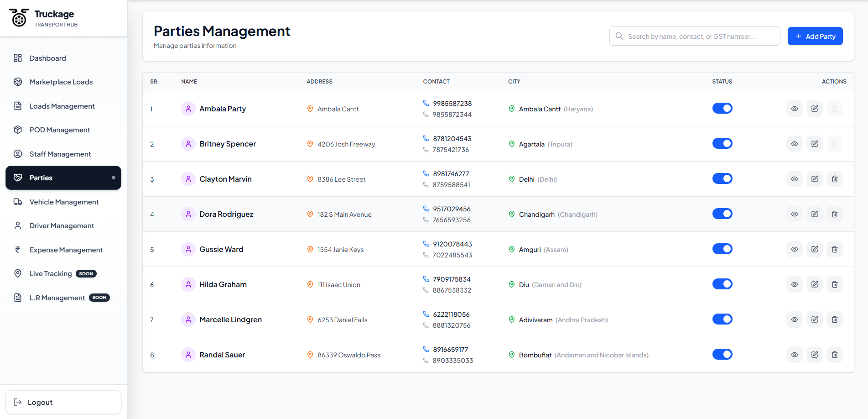This screenshot has height=419, width=868.
Task: Navigate to POD Management
Action: coord(63,130)
